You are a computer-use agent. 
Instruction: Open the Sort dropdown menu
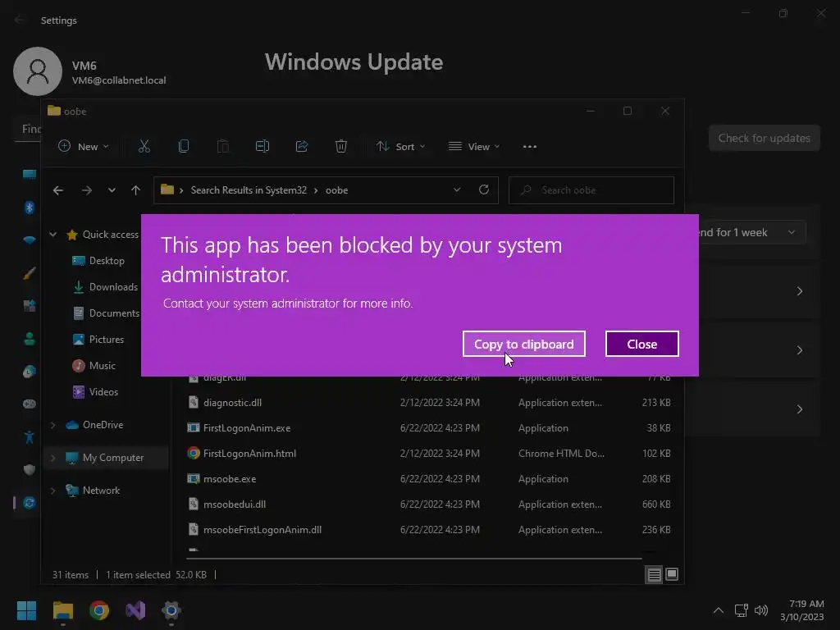click(400, 146)
